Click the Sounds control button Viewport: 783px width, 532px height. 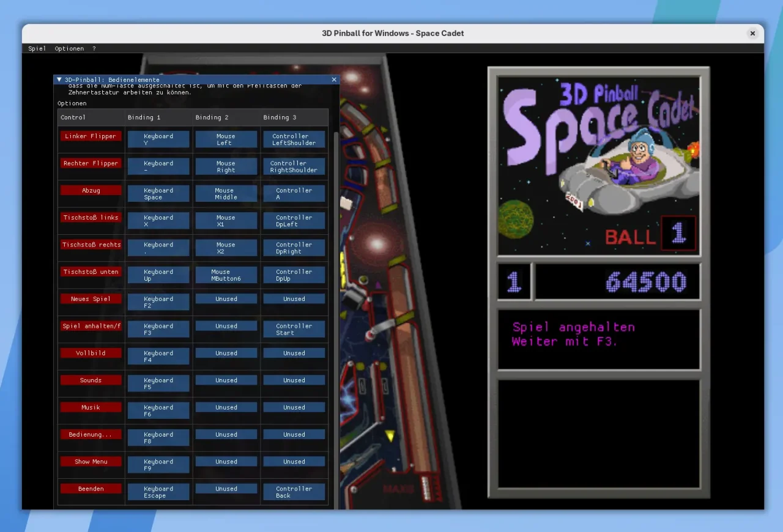(91, 380)
